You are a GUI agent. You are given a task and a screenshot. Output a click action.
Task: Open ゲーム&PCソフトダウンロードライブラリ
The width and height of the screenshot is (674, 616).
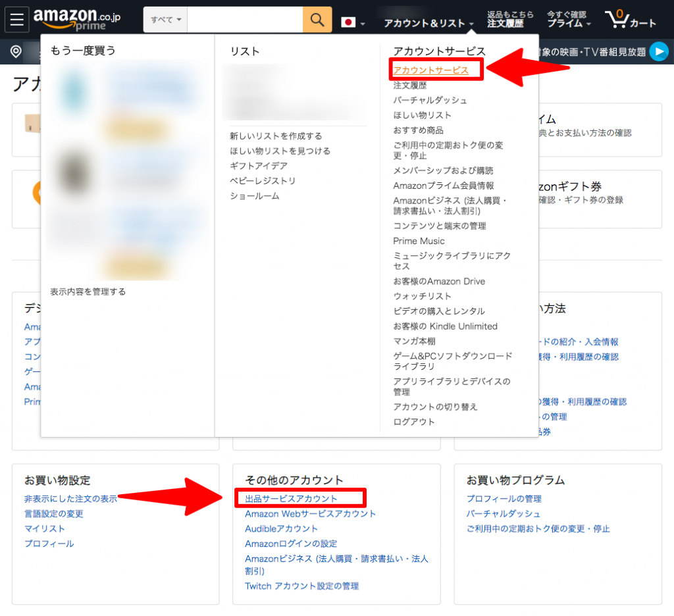coord(453,361)
